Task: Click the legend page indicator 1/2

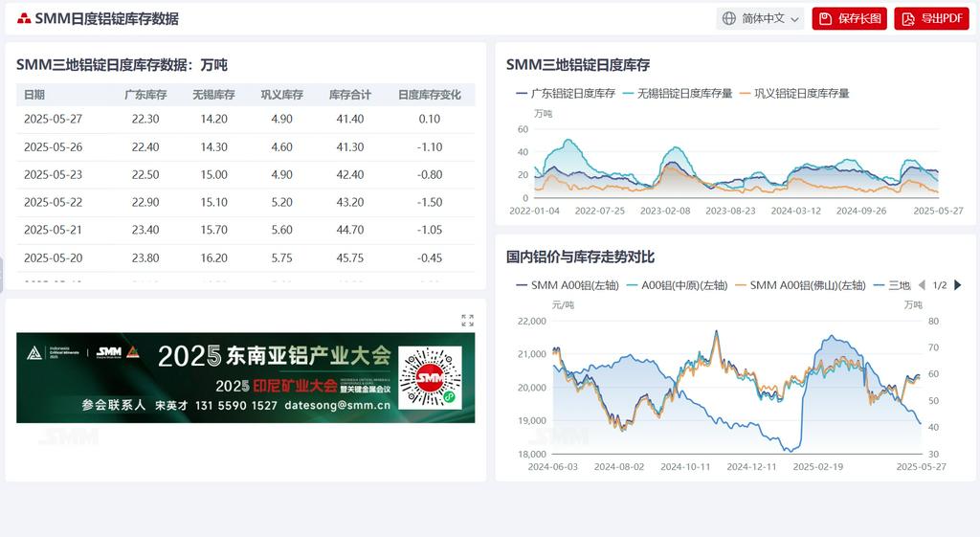Action: (940, 285)
